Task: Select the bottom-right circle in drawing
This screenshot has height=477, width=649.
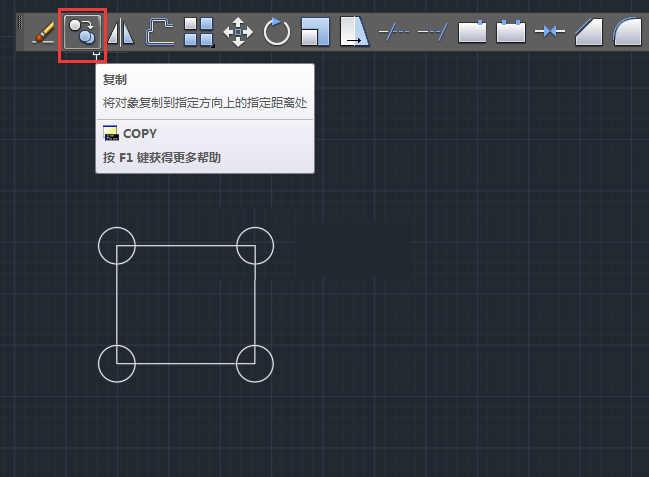Action: 255,364
